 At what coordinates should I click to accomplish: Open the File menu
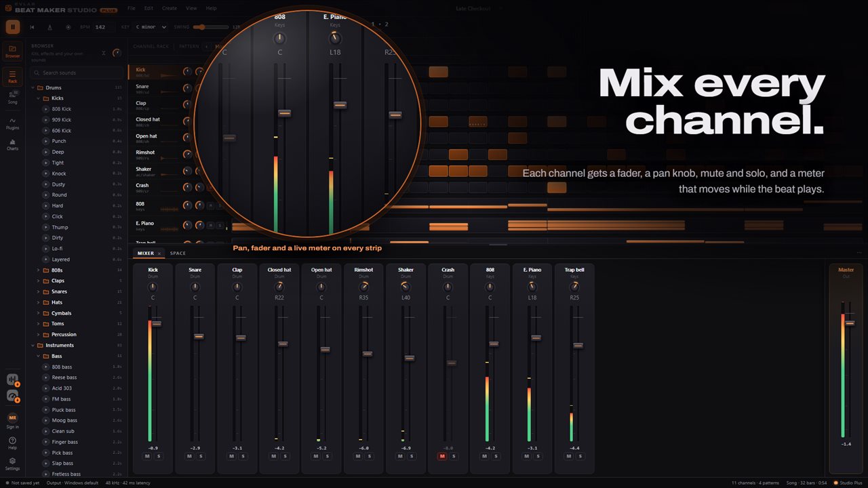point(131,8)
